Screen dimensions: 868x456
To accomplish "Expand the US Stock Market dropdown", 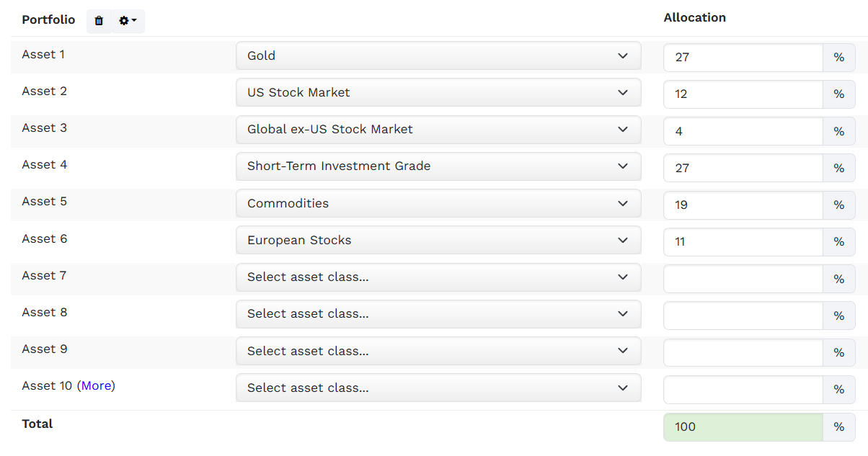I will click(x=438, y=92).
